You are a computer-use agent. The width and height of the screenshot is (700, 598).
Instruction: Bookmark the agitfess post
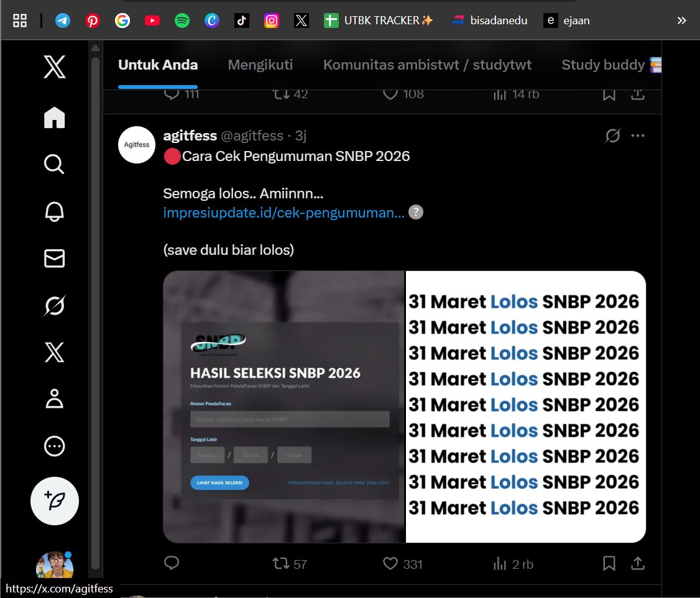point(609,564)
